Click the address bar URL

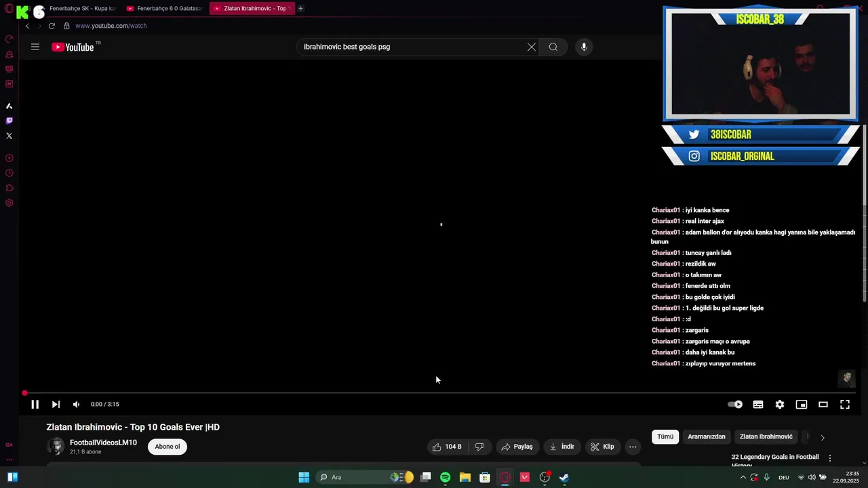111,26
